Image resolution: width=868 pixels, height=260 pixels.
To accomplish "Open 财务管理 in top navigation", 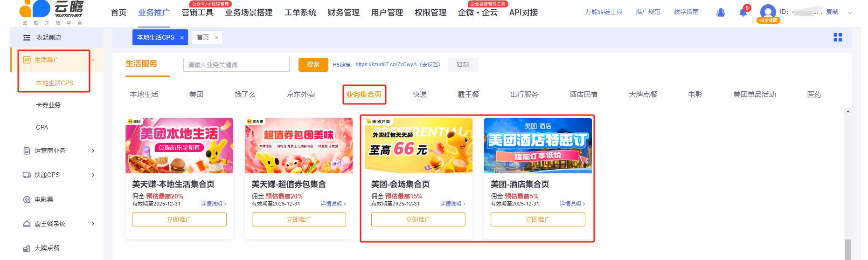I will [x=344, y=13].
